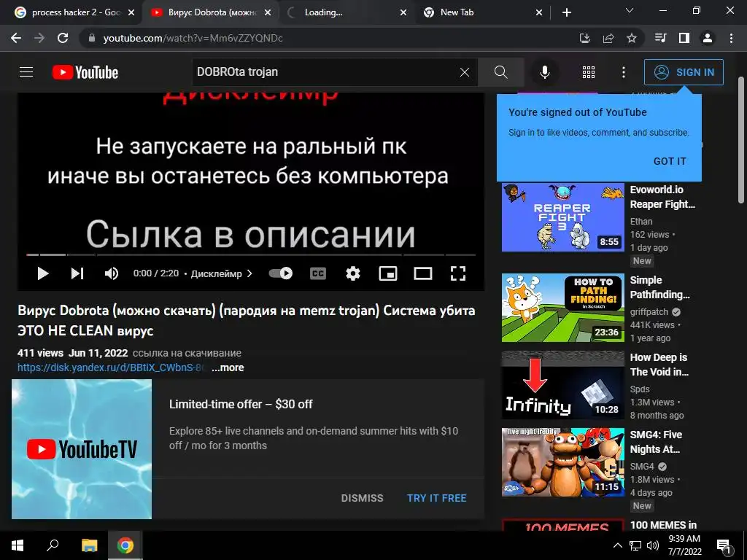Image resolution: width=747 pixels, height=560 pixels.
Task: Show hidden system tray icons
Action: coord(617,545)
